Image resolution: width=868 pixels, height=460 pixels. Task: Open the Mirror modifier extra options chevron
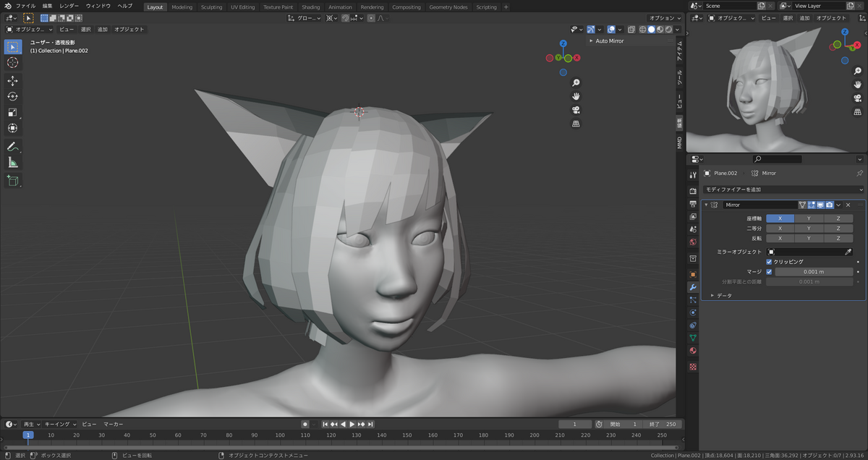pyautogui.click(x=838, y=205)
